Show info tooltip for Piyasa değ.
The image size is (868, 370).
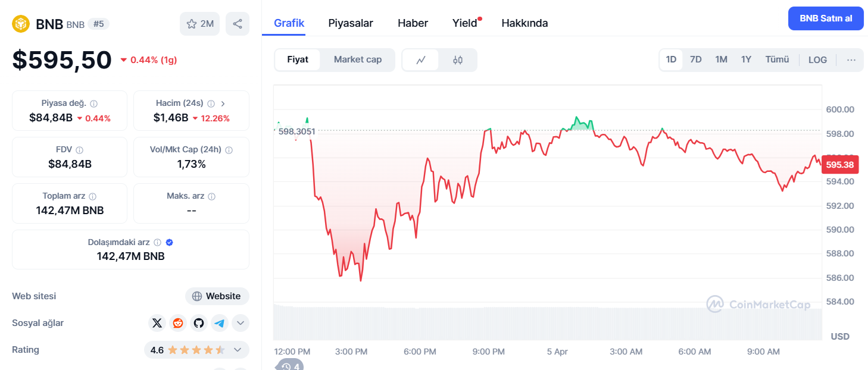[x=93, y=104]
